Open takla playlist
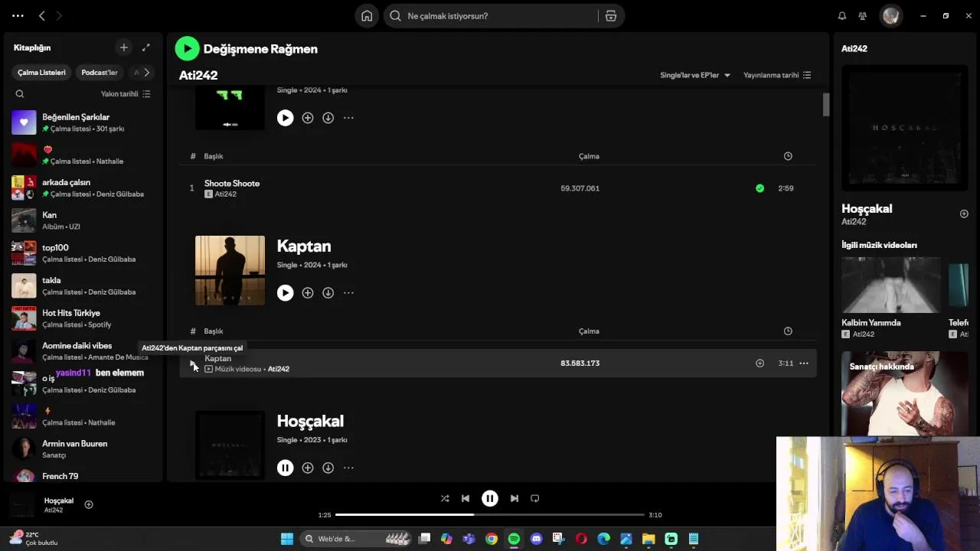980x551 pixels. [x=83, y=286]
